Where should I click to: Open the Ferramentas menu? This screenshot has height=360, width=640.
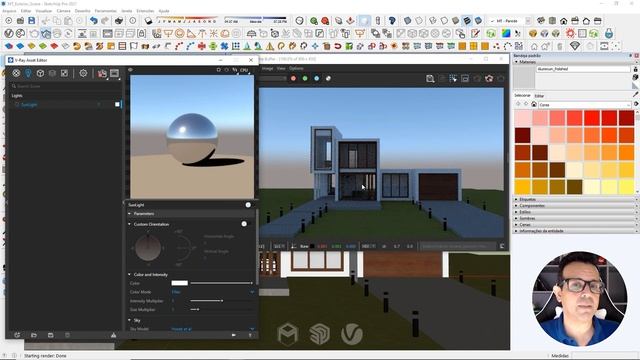pyautogui.click(x=105, y=11)
